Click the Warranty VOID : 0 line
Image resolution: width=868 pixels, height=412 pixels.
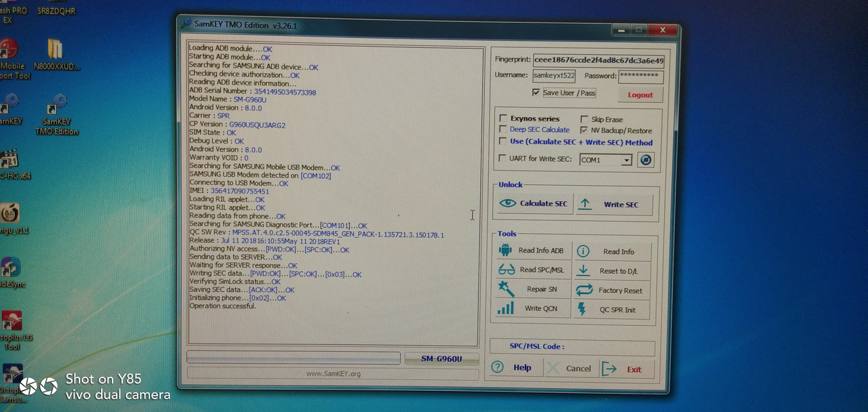218,158
